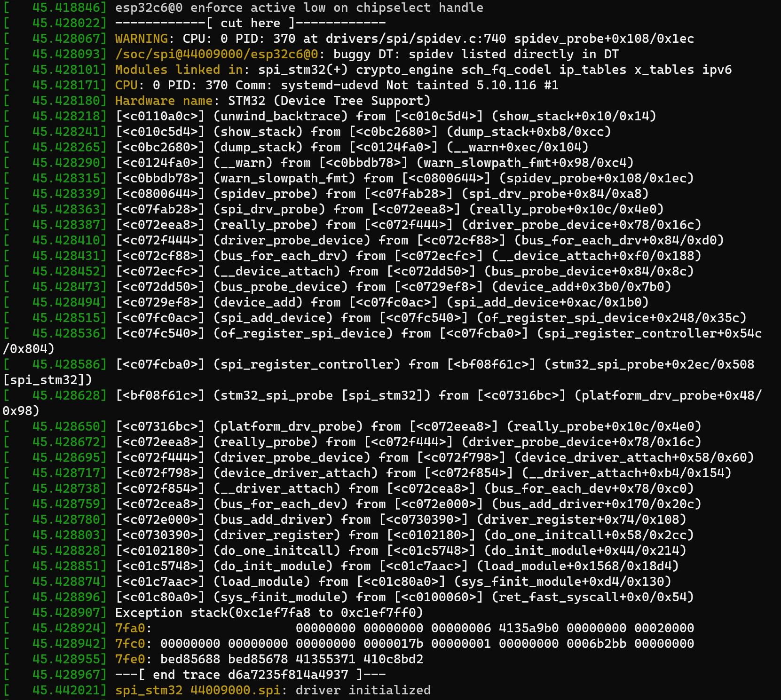
Task: Select (sys_finit_module+0xd4/0x130) text
Action: (x=563, y=582)
